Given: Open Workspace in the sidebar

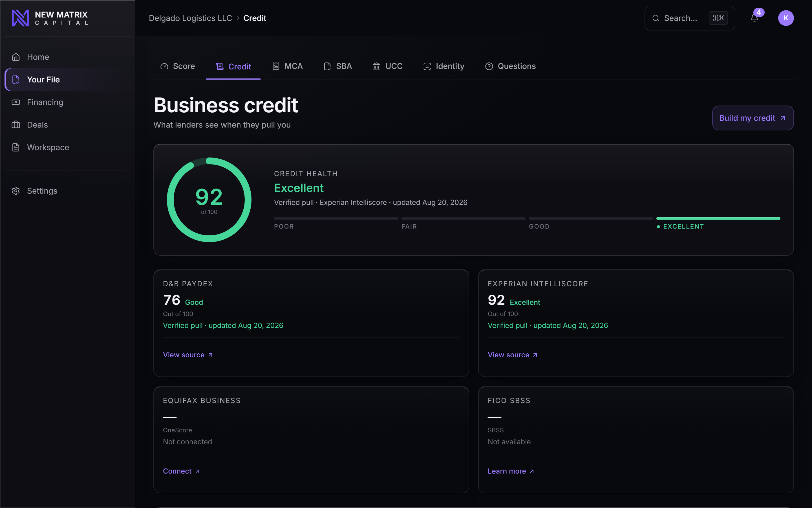Looking at the screenshot, I should point(68,147).
